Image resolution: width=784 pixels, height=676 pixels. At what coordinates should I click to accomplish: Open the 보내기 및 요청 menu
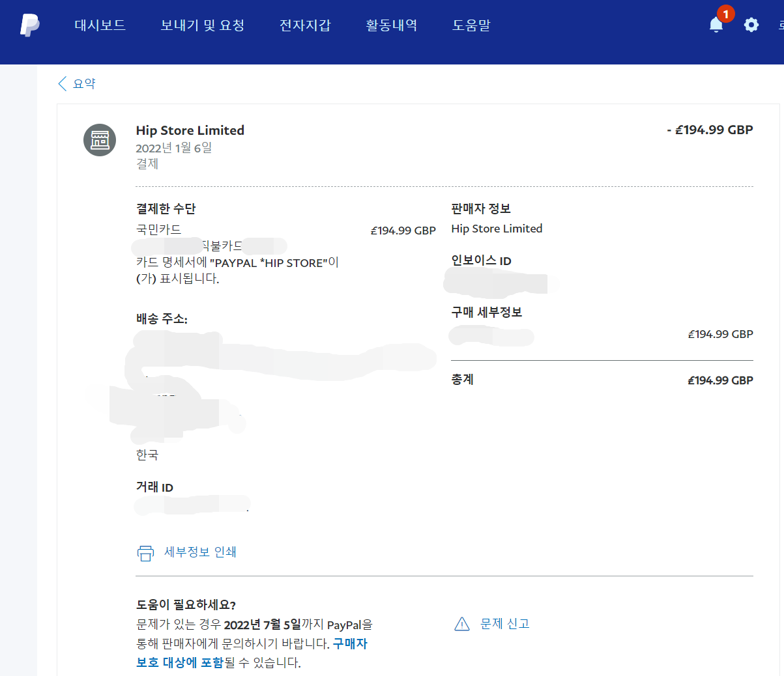pos(203,25)
